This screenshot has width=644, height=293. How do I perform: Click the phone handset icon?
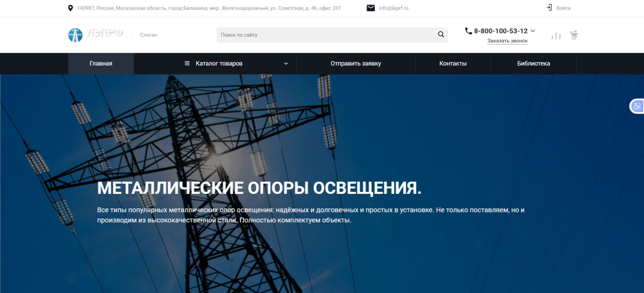pos(468,31)
